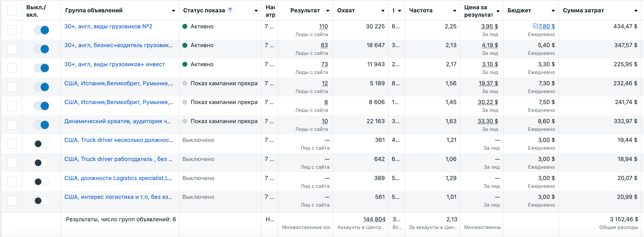The width and height of the screenshot is (644, 237).
Task: Click the 3,95 $ cost per lead value
Action: point(489,27)
